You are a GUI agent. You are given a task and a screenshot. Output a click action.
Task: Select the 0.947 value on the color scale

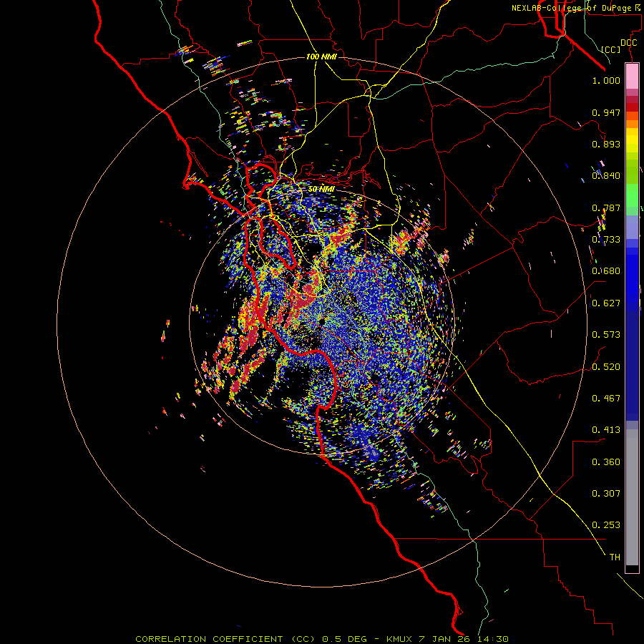[606, 112]
